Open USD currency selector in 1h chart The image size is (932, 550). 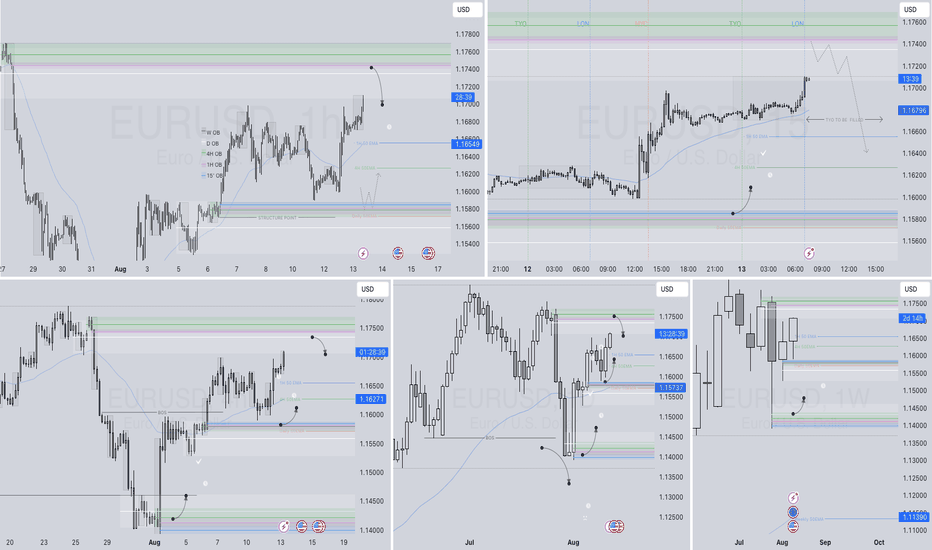pos(467,10)
